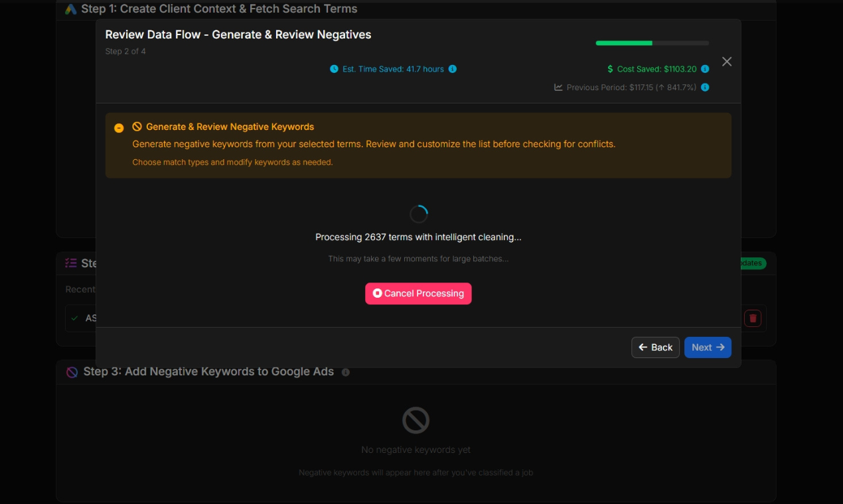The image size is (843, 504).
Task: Click the red trash delete icon
Action: point(753,318)
